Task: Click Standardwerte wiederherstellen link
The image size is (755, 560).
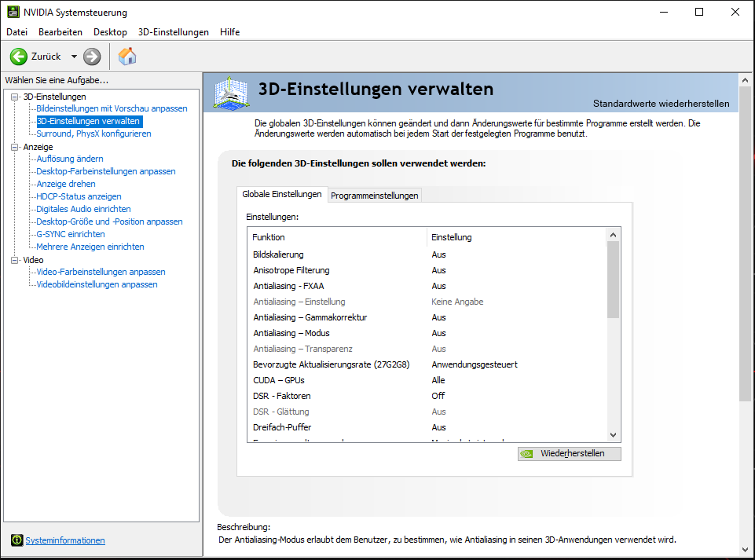Action: (x=661, y=104)
